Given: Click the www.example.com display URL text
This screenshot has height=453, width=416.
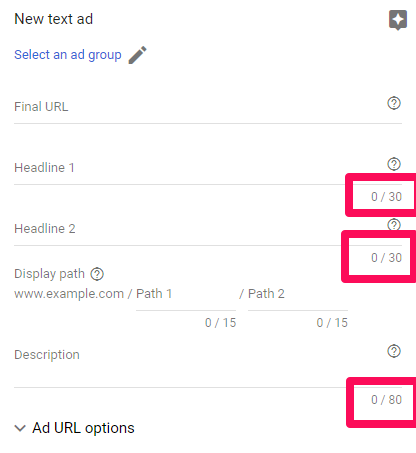Looking at the screenshot, I should [69, 294].
